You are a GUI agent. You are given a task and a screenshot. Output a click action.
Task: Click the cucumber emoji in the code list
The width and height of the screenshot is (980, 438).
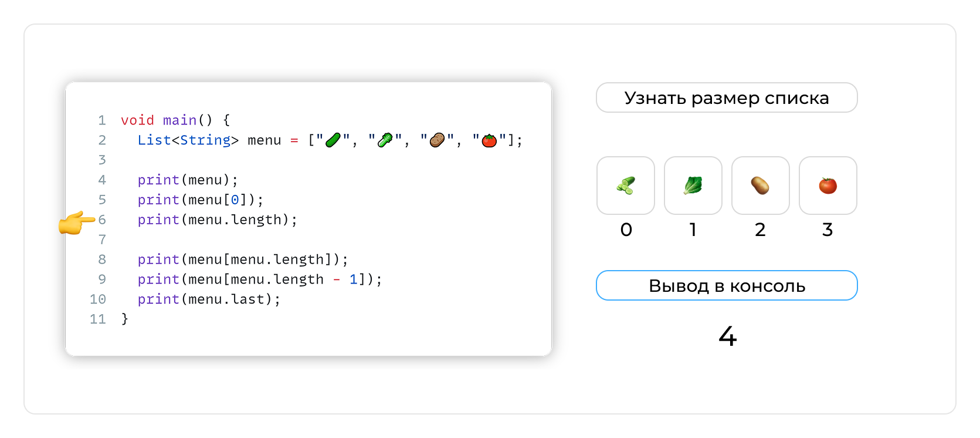click(333, 140)
